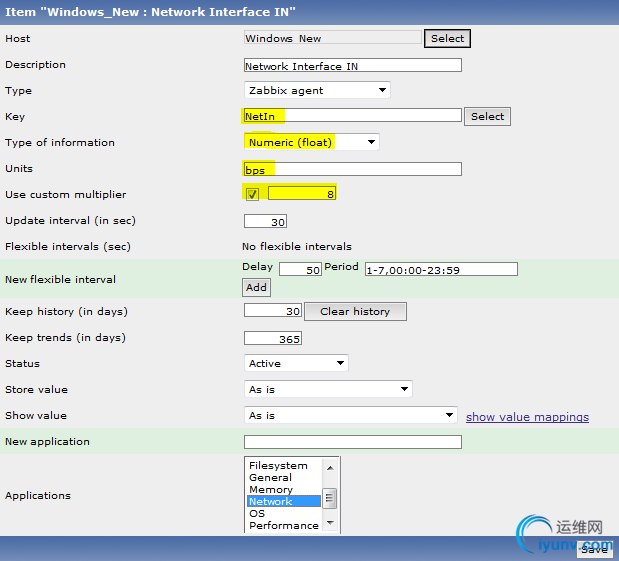Toggle the Use custom multiplier checkbox
Screen dimensions: 619x561
tap(252, 194)
